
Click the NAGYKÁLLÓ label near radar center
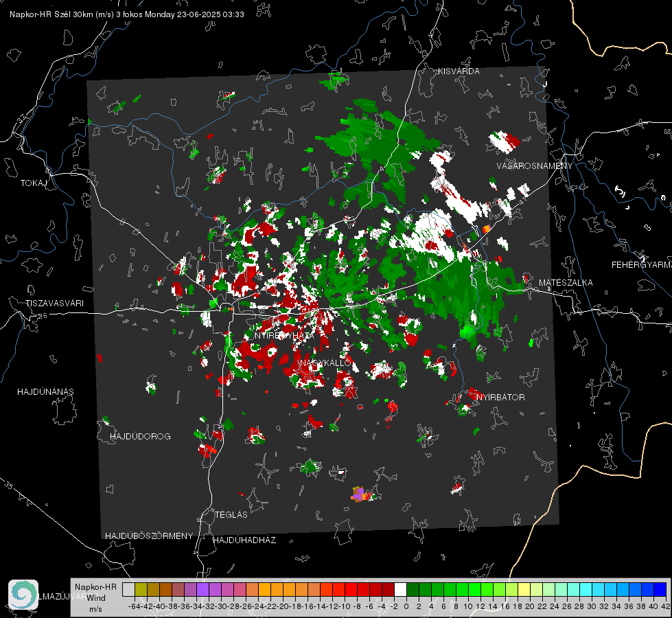click(325, 363)
